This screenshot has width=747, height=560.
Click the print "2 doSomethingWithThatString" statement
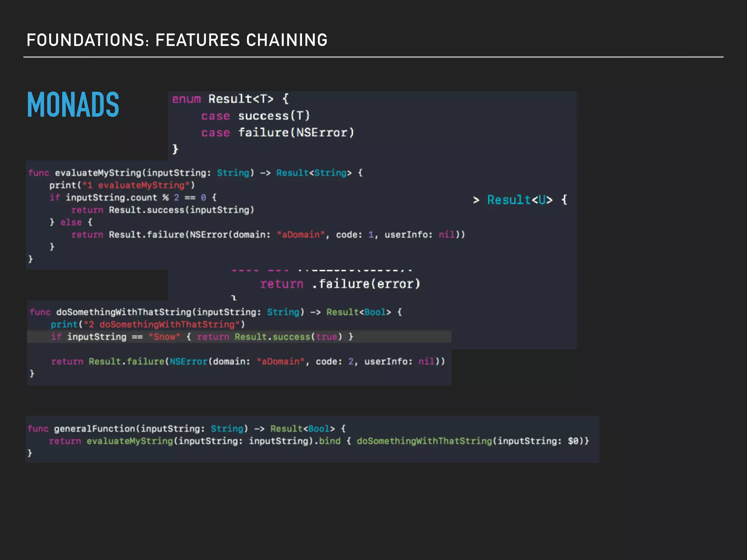pos(148,324)
